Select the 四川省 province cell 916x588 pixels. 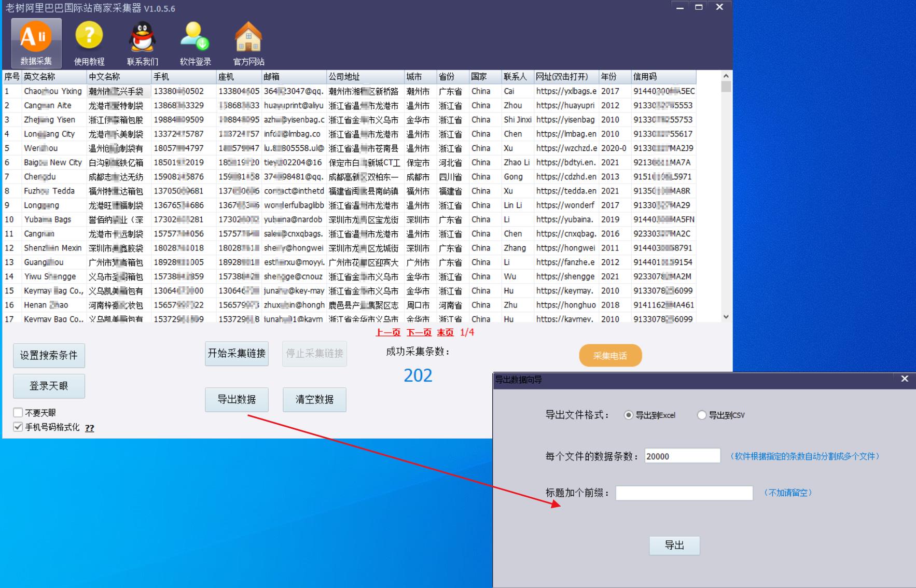(x=452, y=177)
